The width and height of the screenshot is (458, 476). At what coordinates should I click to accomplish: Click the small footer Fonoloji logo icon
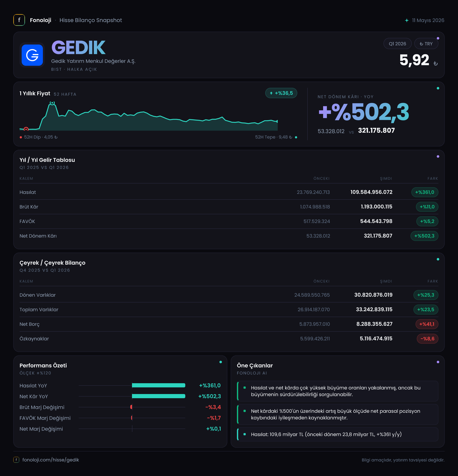tap(16, 460)
